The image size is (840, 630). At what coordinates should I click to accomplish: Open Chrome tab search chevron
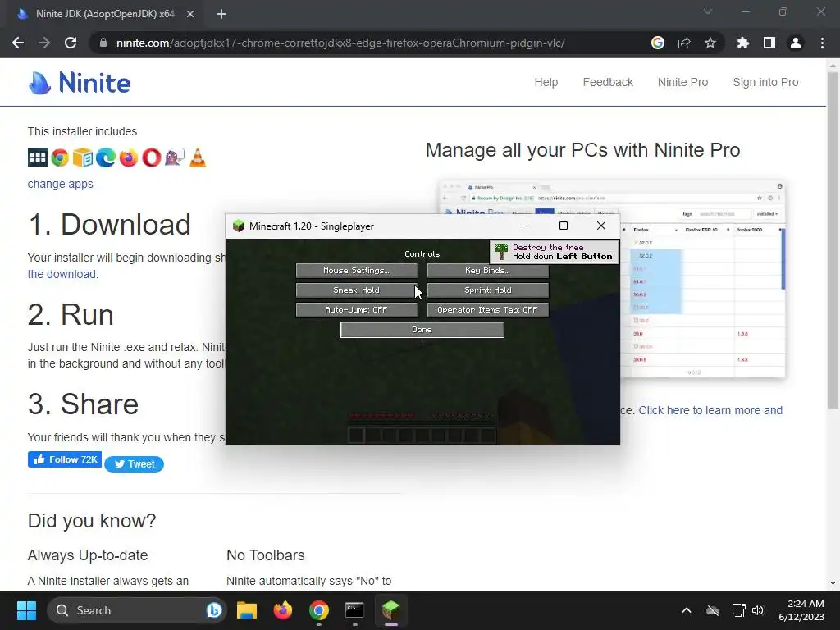[708, 11]
